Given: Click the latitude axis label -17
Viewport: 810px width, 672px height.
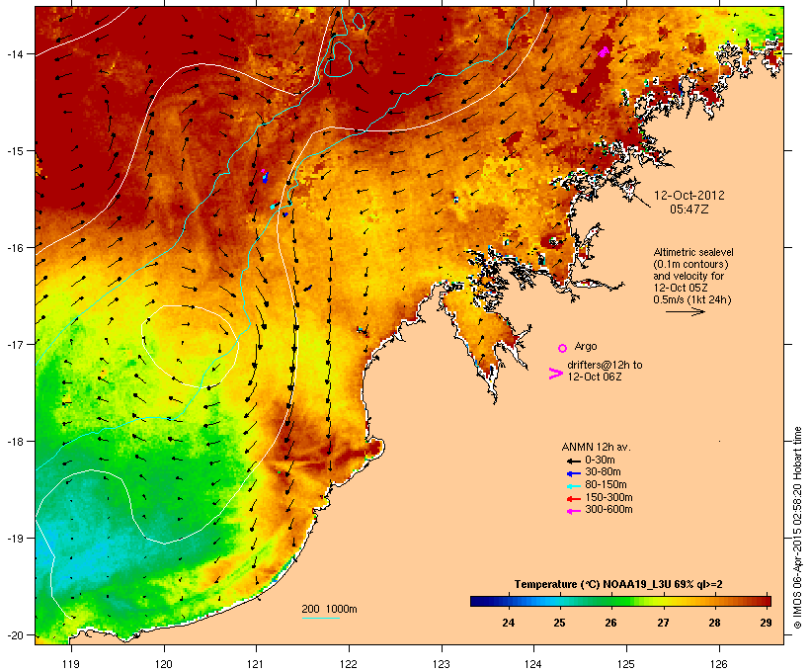Looking at the screenshot, I should tap(14, 344).
